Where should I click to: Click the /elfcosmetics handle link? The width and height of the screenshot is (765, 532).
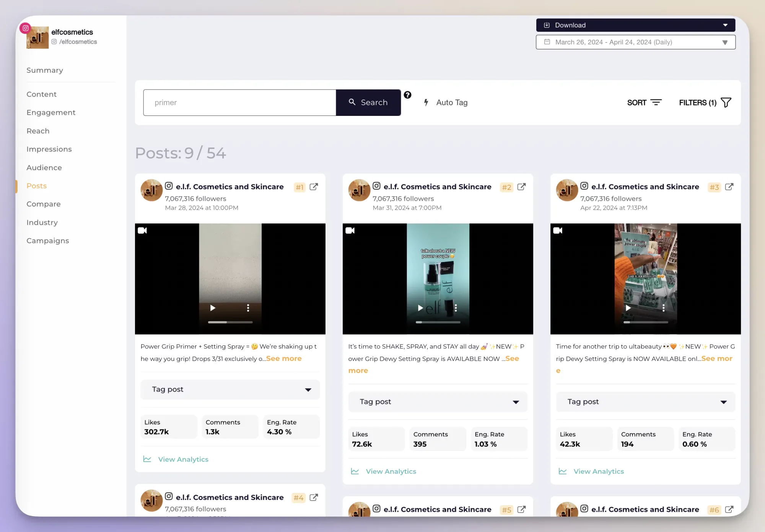point(78,42)
